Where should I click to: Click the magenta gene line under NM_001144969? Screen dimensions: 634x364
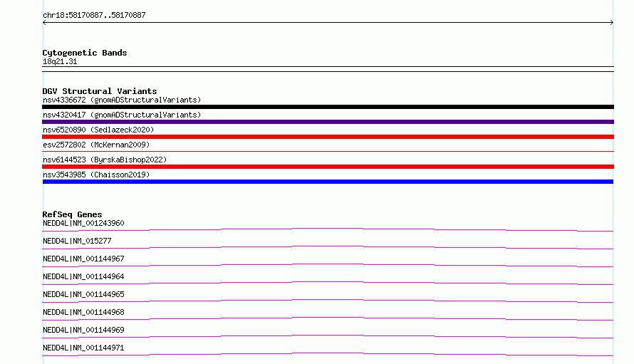pos(328,336)
